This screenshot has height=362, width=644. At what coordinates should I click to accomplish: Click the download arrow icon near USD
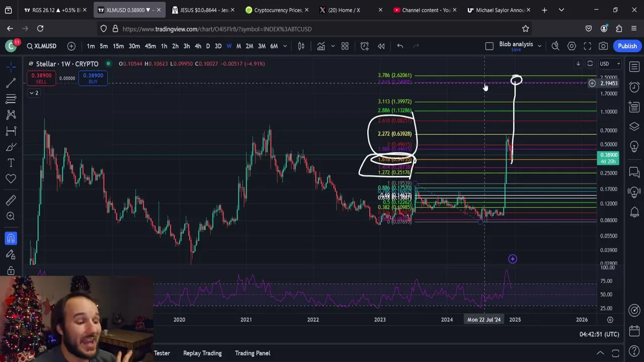tap(578, 64)
